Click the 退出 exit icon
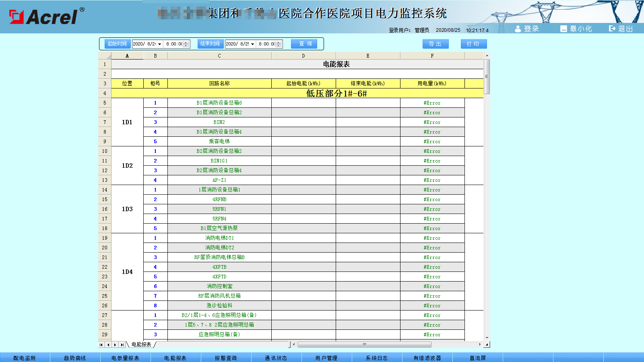Image resolution: width=644 pixels, height=362 pixels. 612,29
